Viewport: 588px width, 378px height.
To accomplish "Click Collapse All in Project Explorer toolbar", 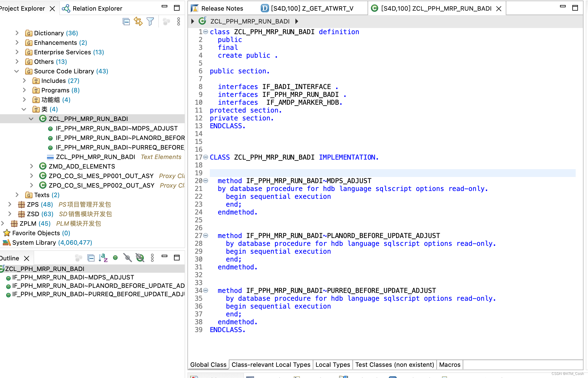I will 126,22.
